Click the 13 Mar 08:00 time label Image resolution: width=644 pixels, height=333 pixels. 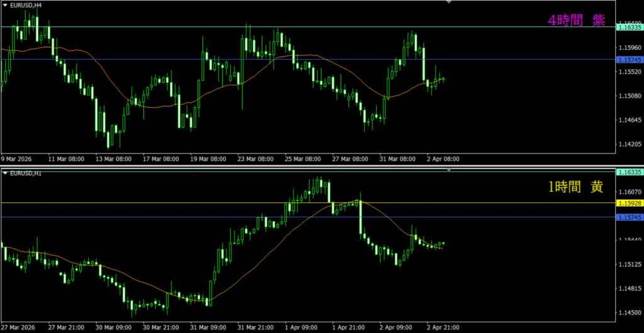113,159
